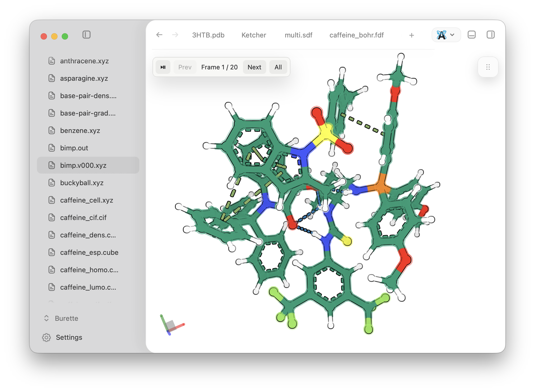Open the caffeine_bohr.fdf tab

click(x=356, y=35)
